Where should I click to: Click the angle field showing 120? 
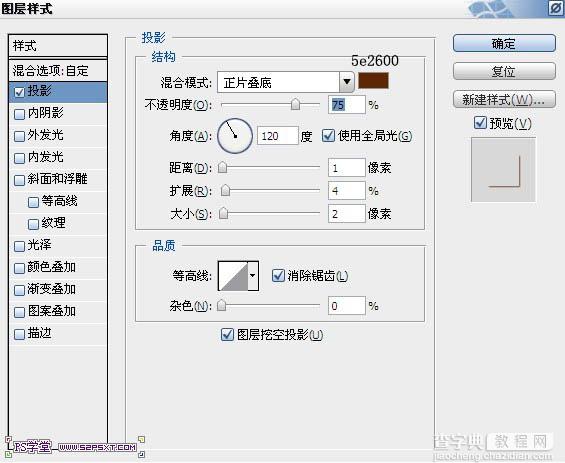277,136
